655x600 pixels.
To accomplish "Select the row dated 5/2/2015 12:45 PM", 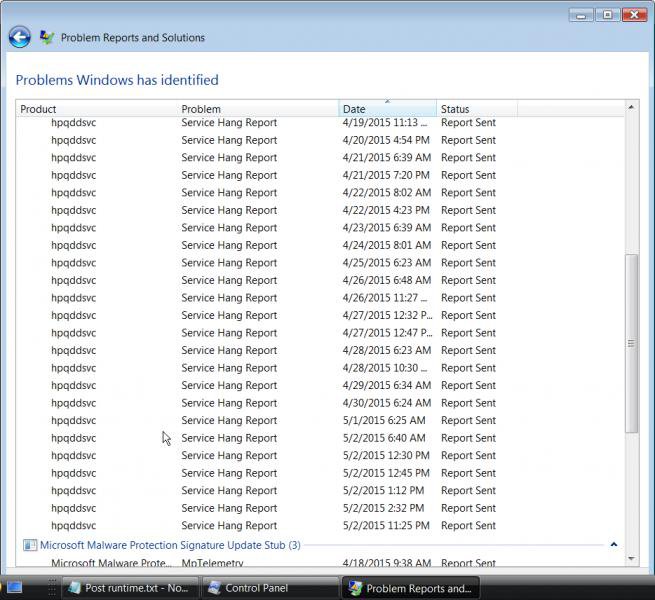I will click(x=320, y=473).
